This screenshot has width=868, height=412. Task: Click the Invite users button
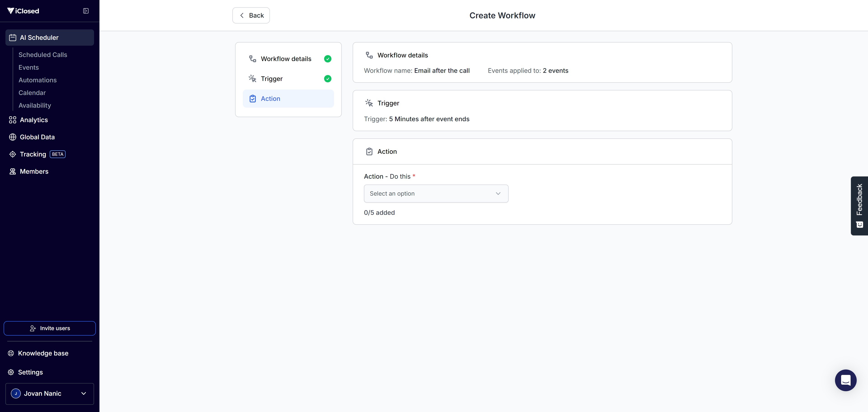[50, 328]
